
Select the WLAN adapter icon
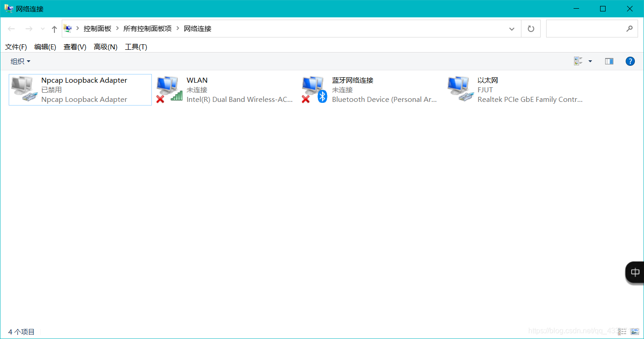coord(169,89)
